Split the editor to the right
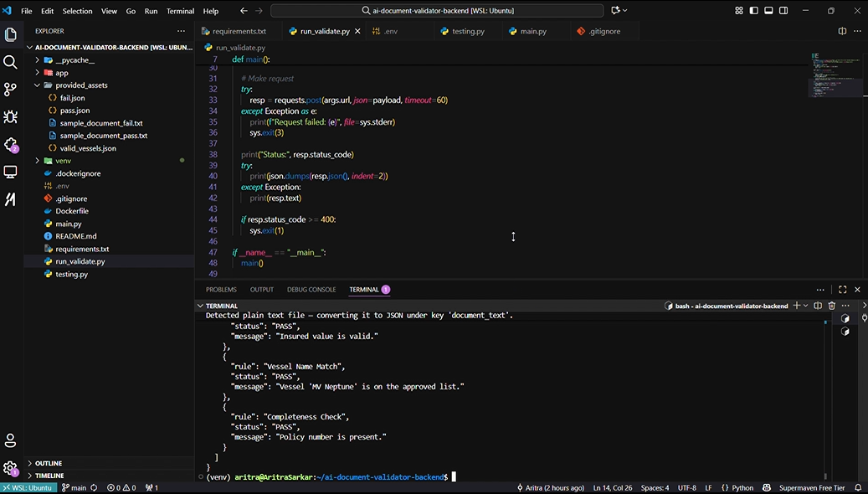Image resolution: width=868 pixels, height=494 pixels. [x=842, y=31]
